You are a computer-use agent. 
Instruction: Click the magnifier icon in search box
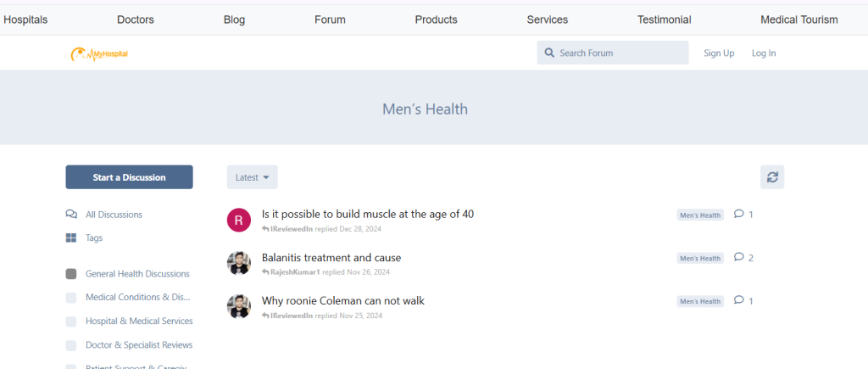(549, 53)
